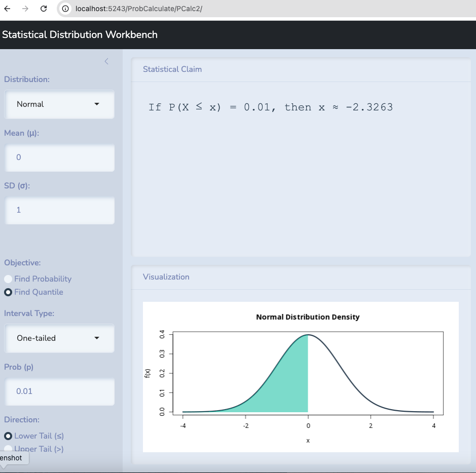The image size is (476, 473).
Task: Click the statistical claim result text
Action: tap(270, 107)
